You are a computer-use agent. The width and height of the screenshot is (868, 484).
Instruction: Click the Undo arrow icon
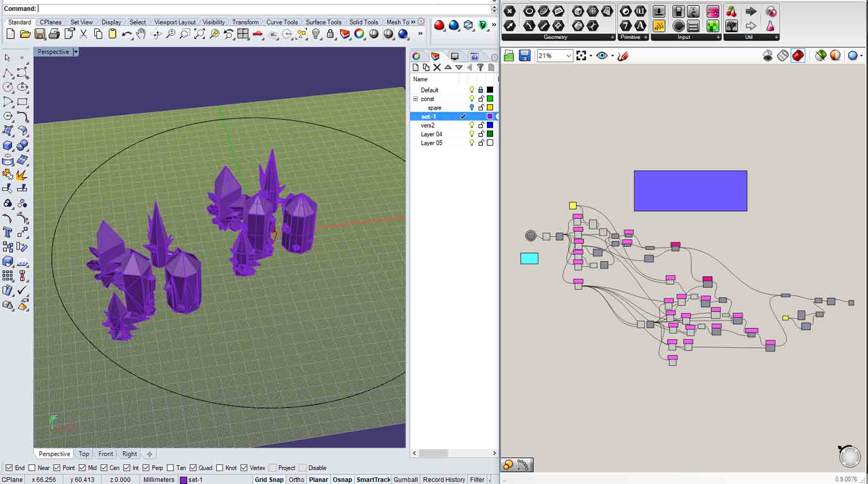point(127,34)
